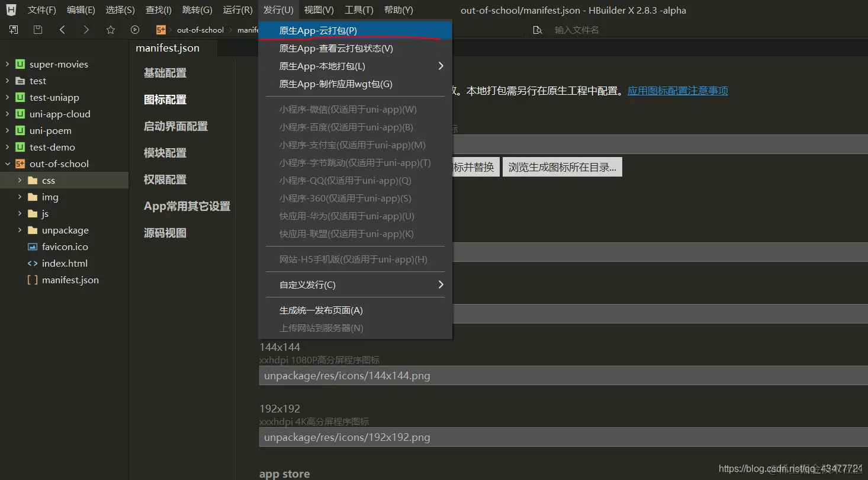
Task: Open the 基础配置 settings section
Action: click(165, 73)
